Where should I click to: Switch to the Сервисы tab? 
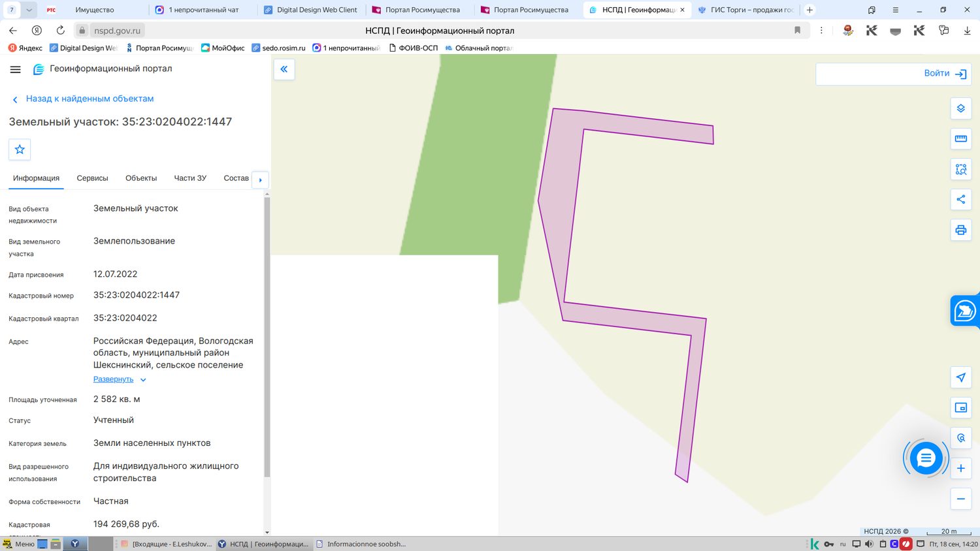(92, 178)
